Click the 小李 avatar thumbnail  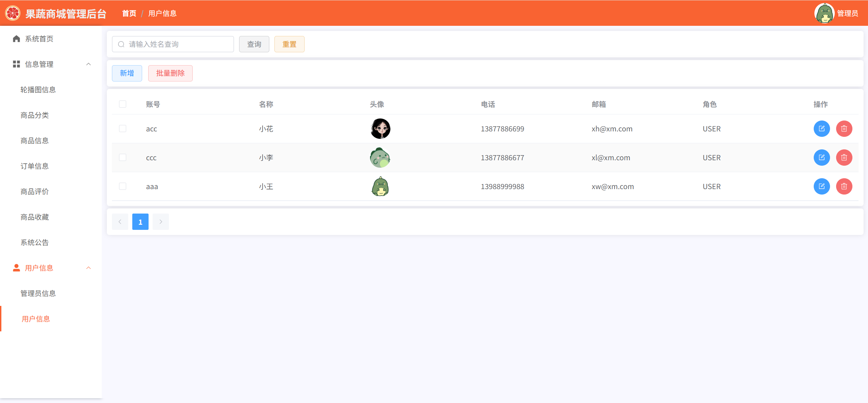tap(380, 158)
